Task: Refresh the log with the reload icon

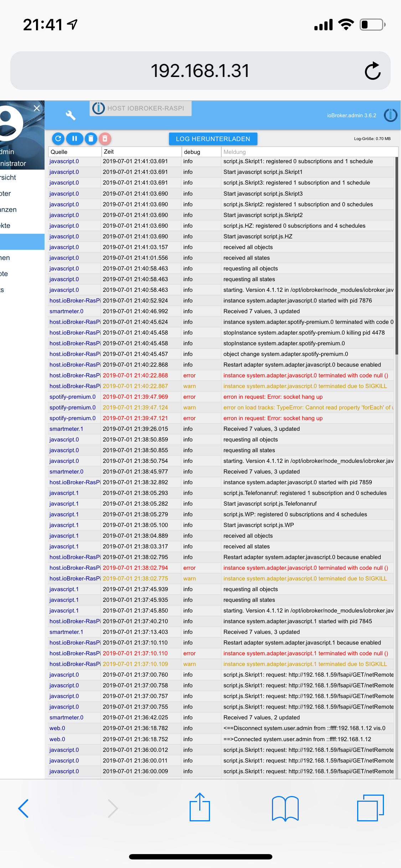Action: 58,139
